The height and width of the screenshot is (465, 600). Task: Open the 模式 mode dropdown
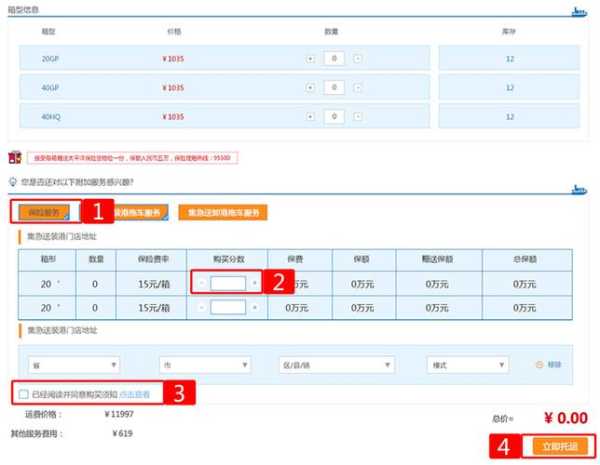pos(467,365)
